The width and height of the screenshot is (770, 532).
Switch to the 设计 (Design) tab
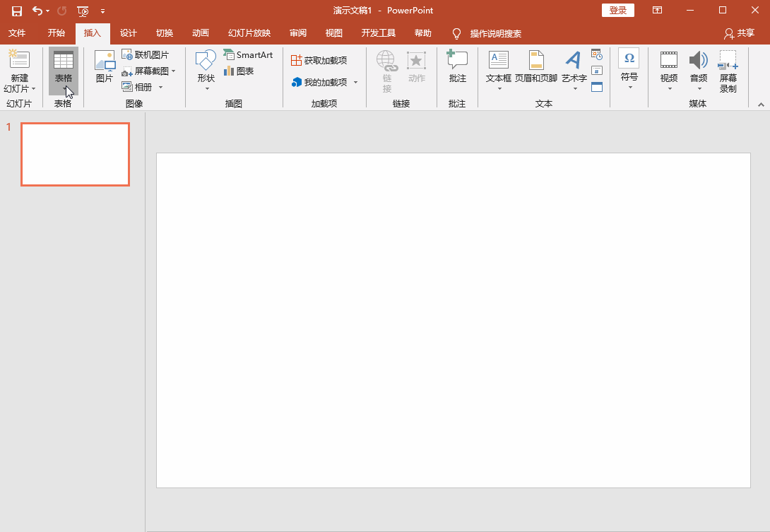click(x=128, y=33)
